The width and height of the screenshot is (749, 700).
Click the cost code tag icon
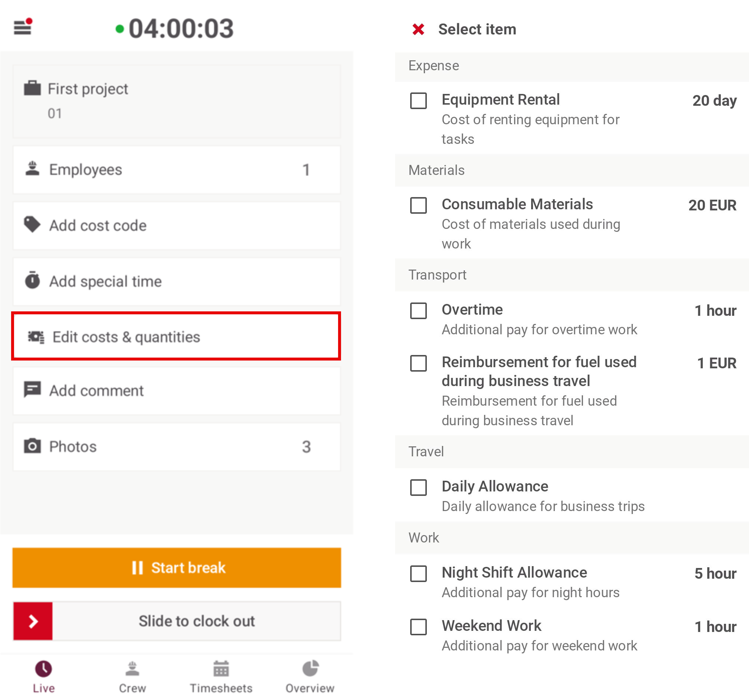(33, 225)
